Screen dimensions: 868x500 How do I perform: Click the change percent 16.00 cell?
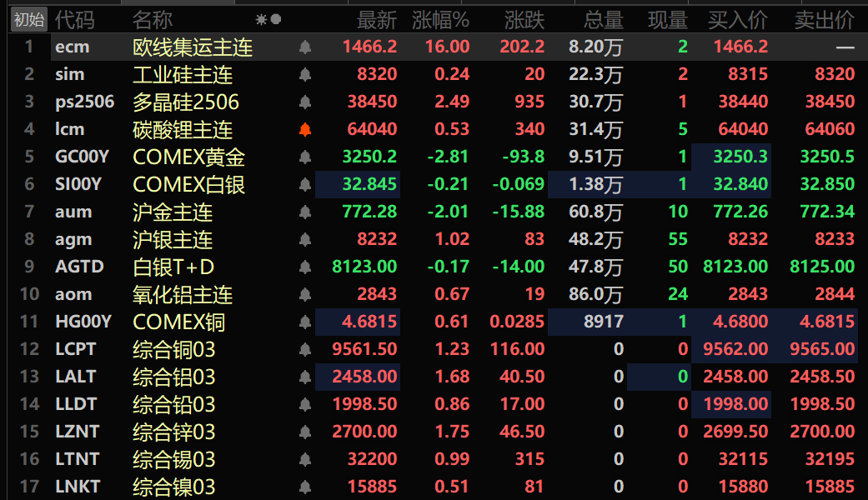coord(447,47)
